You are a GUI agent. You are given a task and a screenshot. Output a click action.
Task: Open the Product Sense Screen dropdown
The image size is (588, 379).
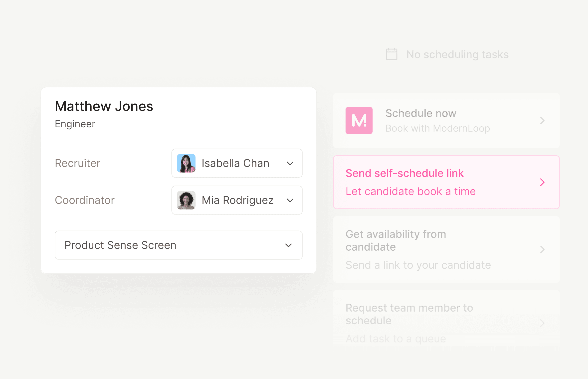click(x=178, y=245)
